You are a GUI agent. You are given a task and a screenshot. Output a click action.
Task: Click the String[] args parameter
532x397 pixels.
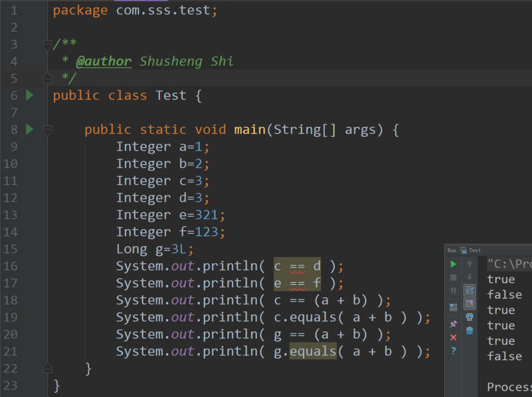(325, 129)
